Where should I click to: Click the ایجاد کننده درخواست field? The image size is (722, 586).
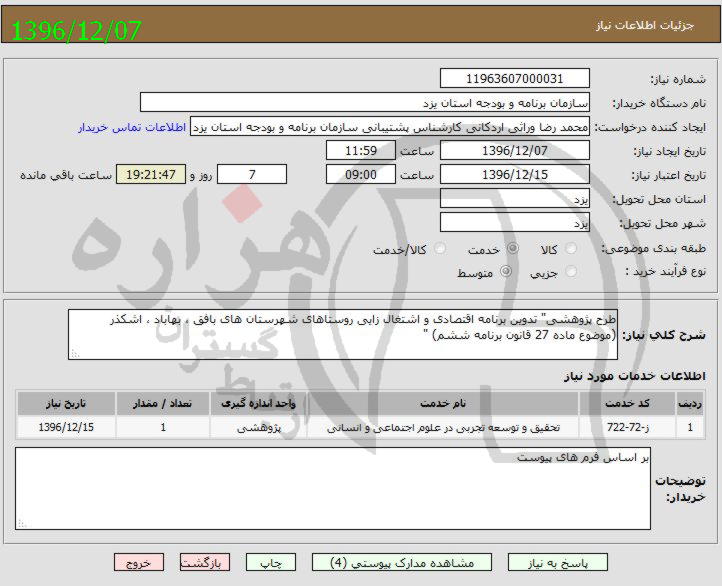(390, 127)
